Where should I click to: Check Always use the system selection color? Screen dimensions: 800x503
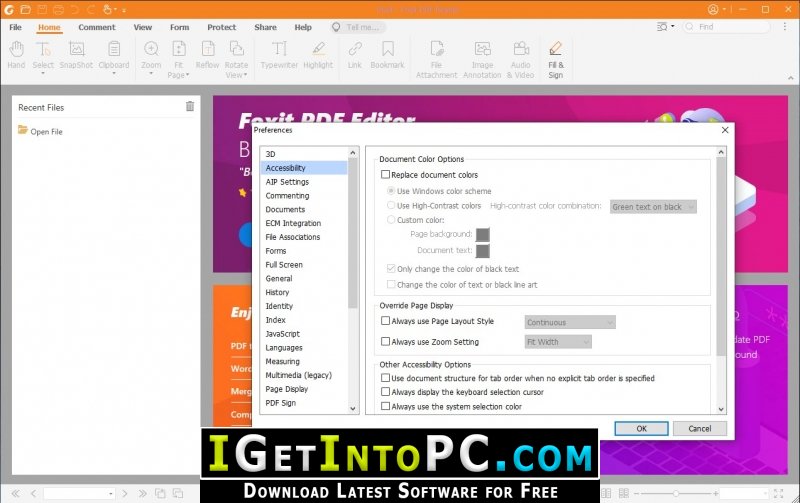pyautogui.click(x=386, y=406)
